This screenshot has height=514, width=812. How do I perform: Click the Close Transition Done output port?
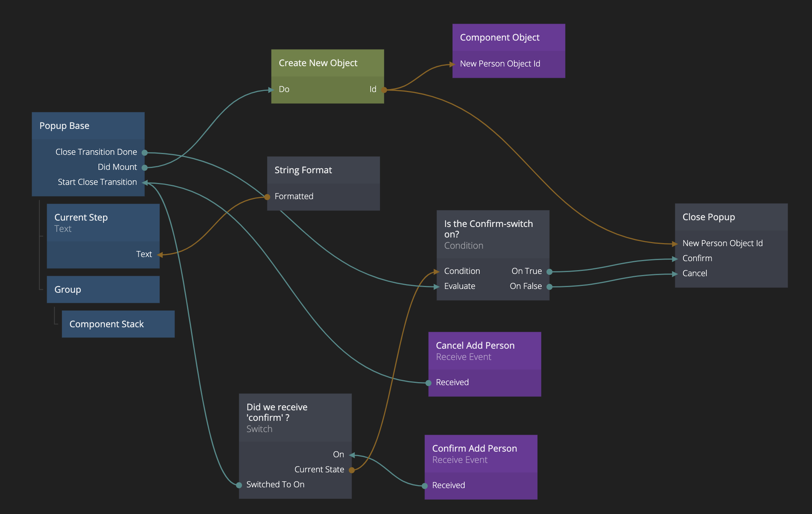(x=144, y=153)
